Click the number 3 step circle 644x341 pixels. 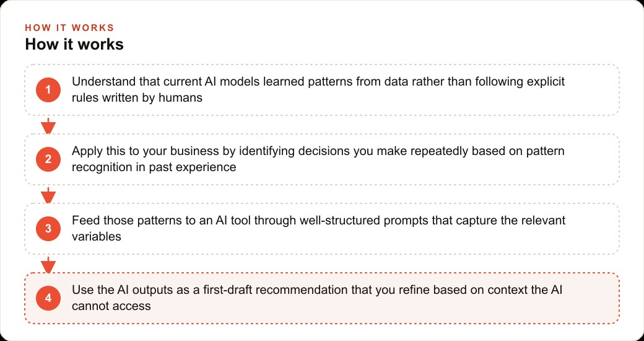pos(48,229)
